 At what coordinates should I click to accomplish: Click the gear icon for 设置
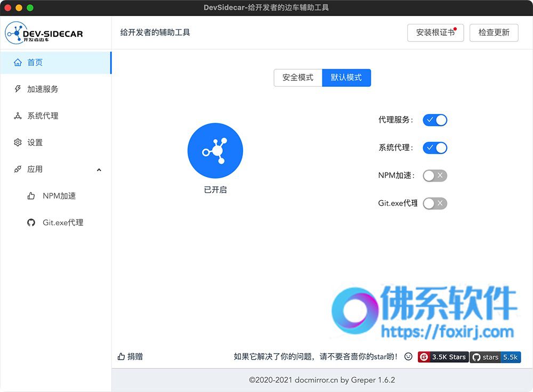pos(18,142)
